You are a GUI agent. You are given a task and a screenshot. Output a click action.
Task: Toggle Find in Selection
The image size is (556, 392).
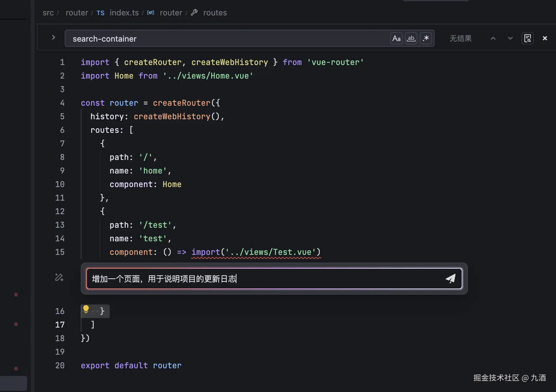[528, 39]
